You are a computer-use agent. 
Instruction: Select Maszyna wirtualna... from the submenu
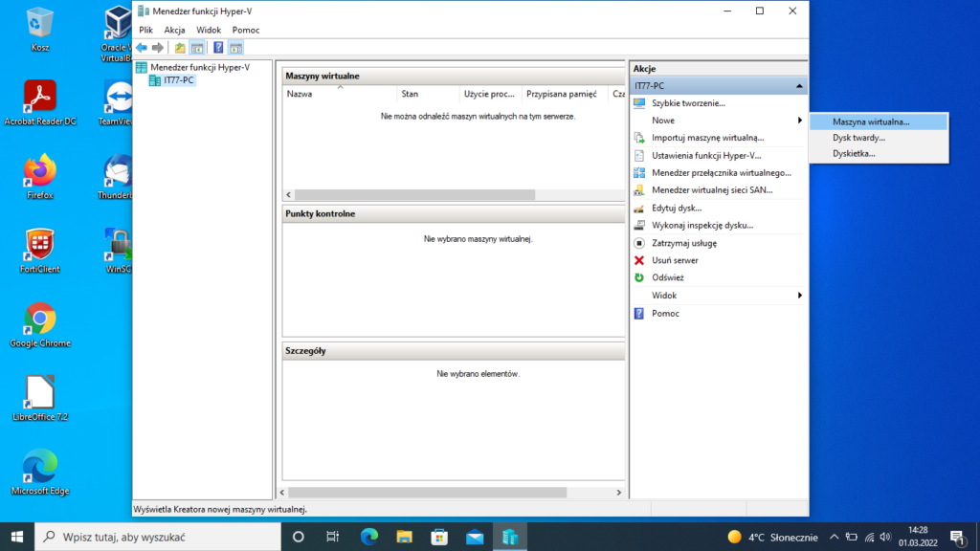[x=871, y=122]
